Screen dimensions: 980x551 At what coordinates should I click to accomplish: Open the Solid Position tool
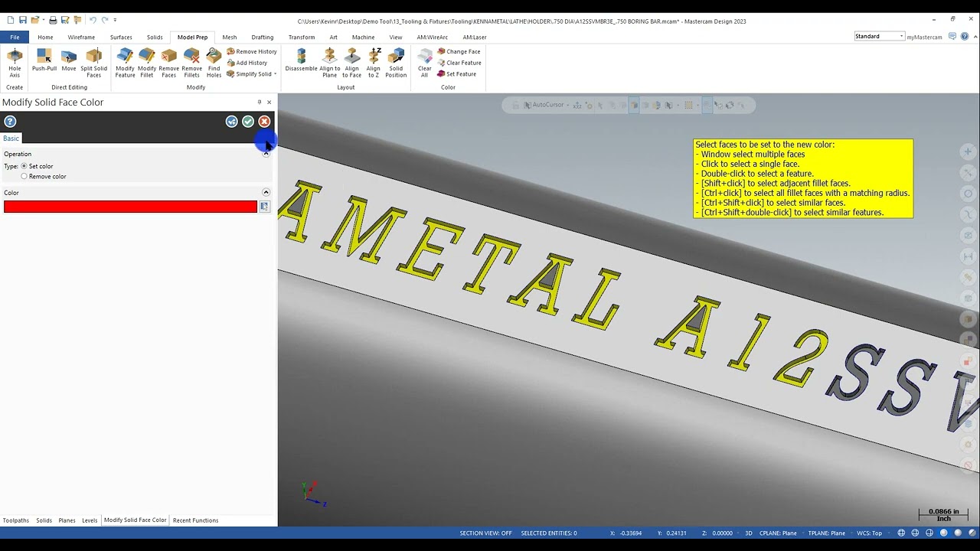click(396, 63)
